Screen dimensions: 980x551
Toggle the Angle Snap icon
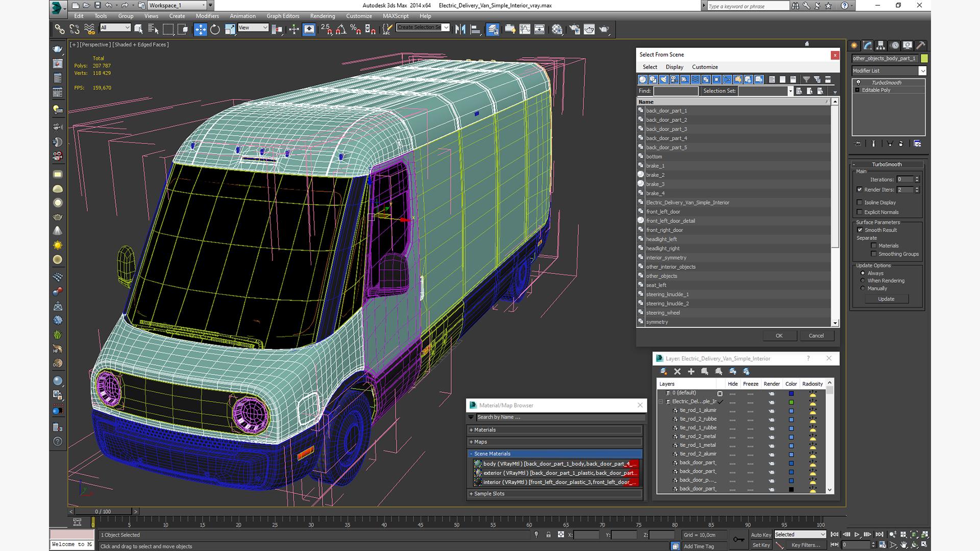click(x=341, y=30)
